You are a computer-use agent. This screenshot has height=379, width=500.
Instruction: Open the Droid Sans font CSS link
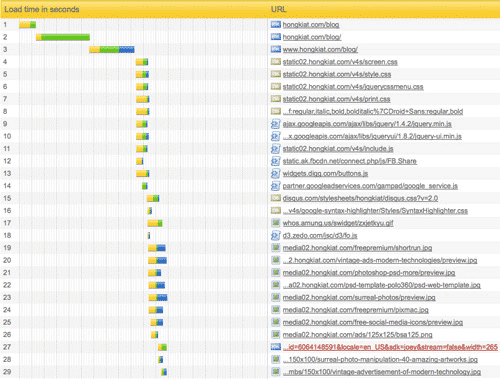[x=373, y=111]
